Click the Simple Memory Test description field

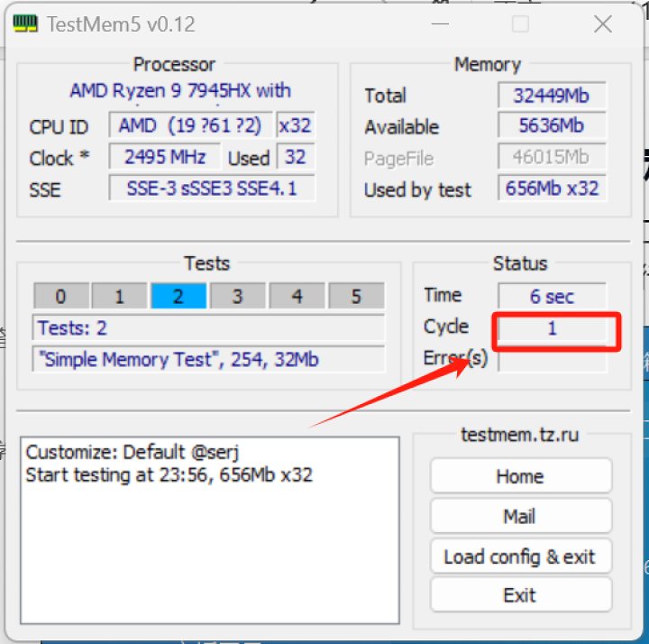(208, 360)
